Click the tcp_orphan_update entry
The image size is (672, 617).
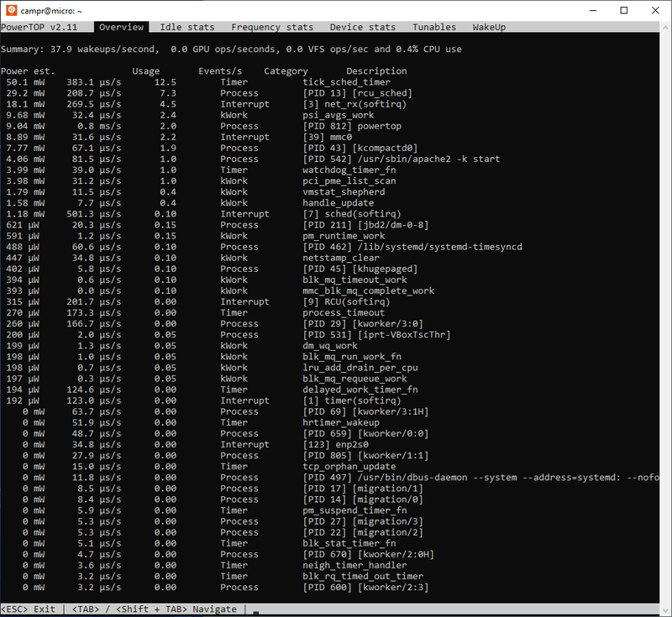tap(349, 467)
